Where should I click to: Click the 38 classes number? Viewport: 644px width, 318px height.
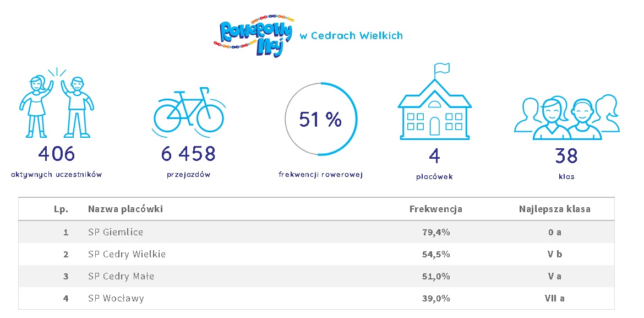click(x=566, y=156)
